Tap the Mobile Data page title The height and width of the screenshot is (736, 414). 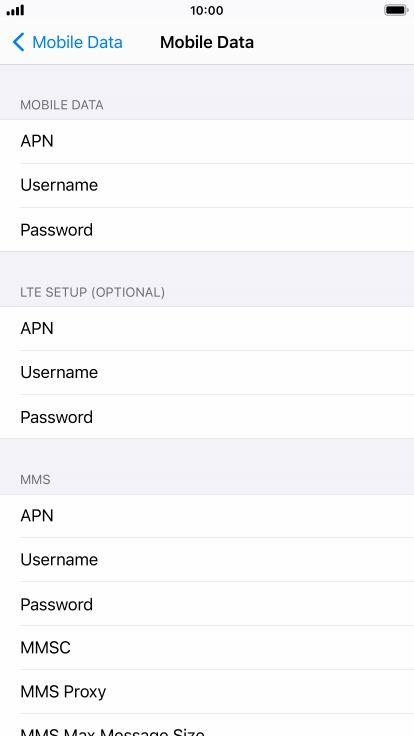[x=207, y=42]
